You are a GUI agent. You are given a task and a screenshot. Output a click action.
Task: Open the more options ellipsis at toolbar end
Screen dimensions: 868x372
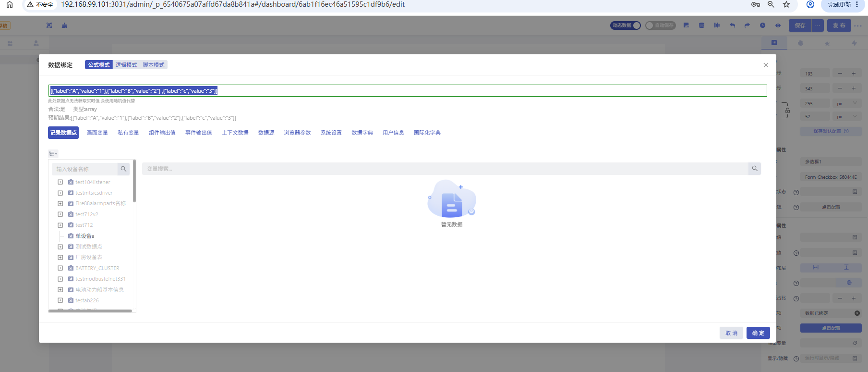point(858,25)
